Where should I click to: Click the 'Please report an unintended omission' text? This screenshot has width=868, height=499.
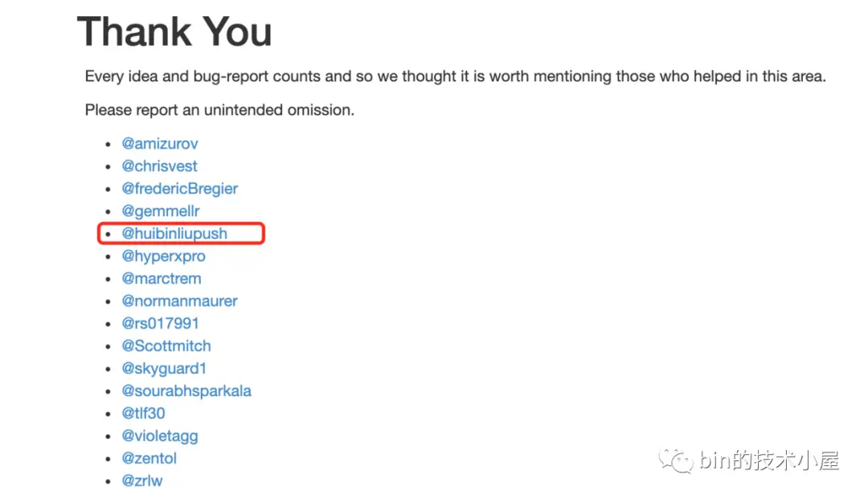(219, 110)
